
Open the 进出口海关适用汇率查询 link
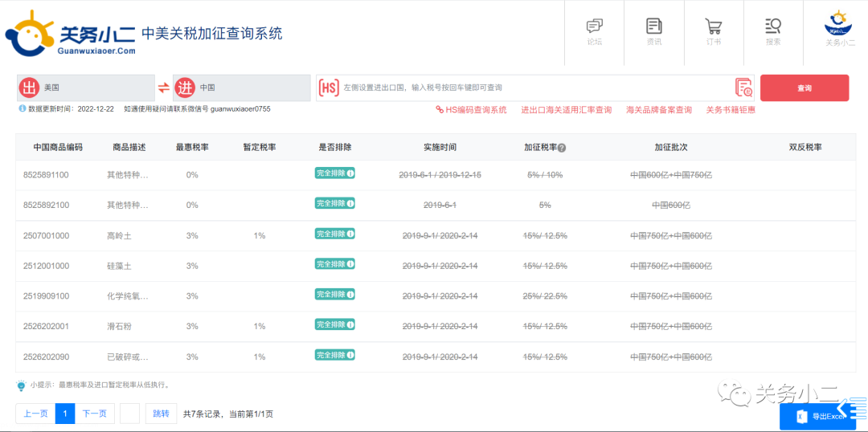pyautogui.click(x=567, y=110)
